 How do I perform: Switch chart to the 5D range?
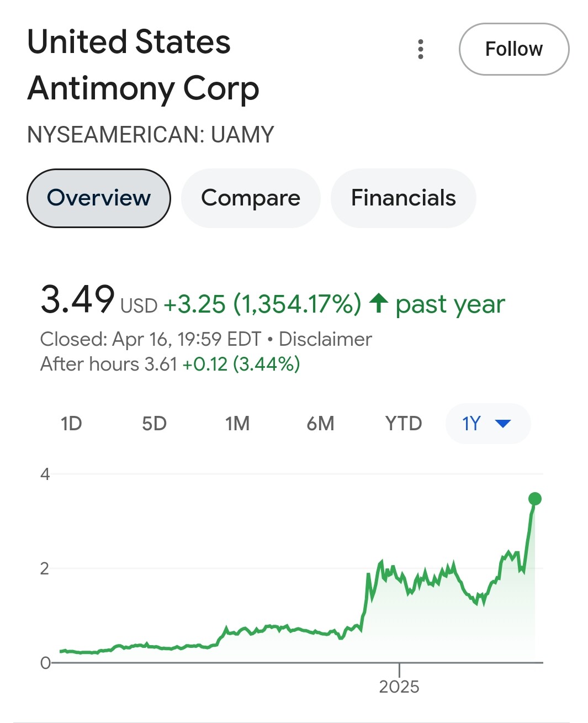[x=154, y=424]
